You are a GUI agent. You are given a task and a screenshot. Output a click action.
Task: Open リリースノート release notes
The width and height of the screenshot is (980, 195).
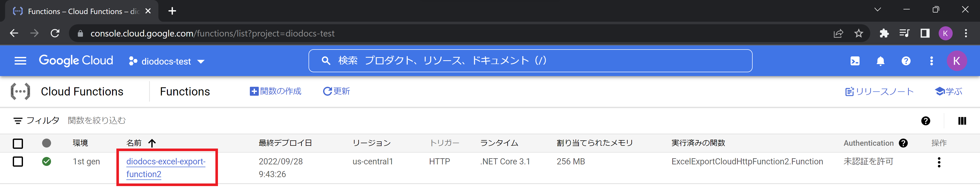(x=879, y=92)
